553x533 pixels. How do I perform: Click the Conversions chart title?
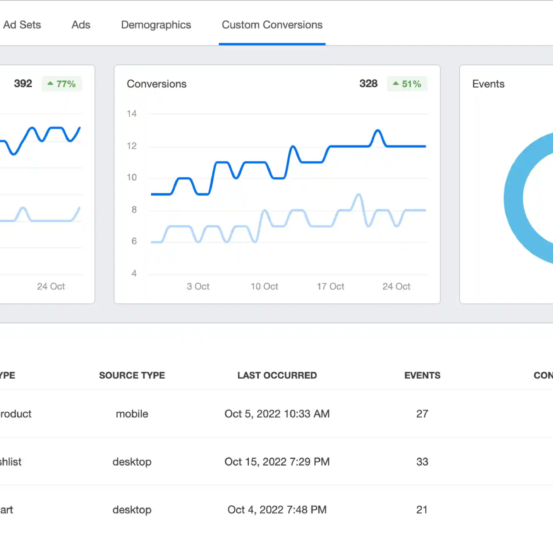[157, 84]
